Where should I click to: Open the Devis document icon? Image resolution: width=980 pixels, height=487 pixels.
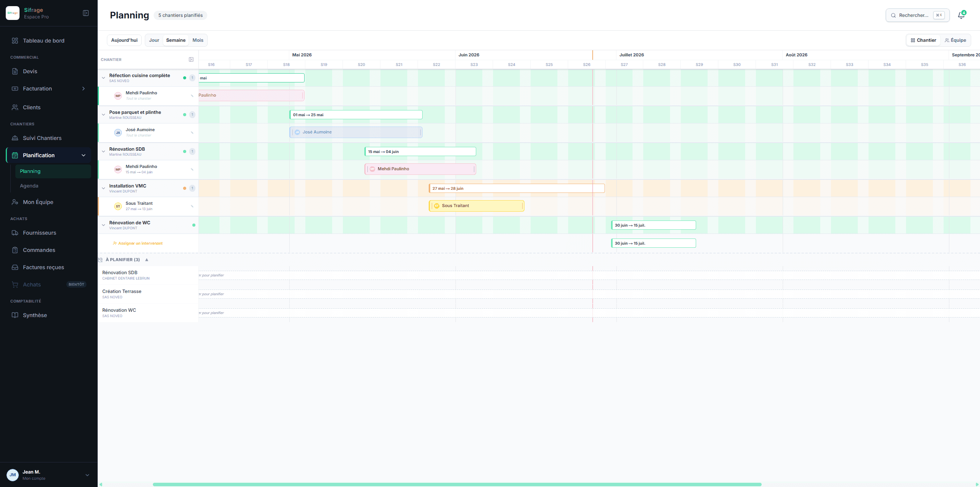15,71
